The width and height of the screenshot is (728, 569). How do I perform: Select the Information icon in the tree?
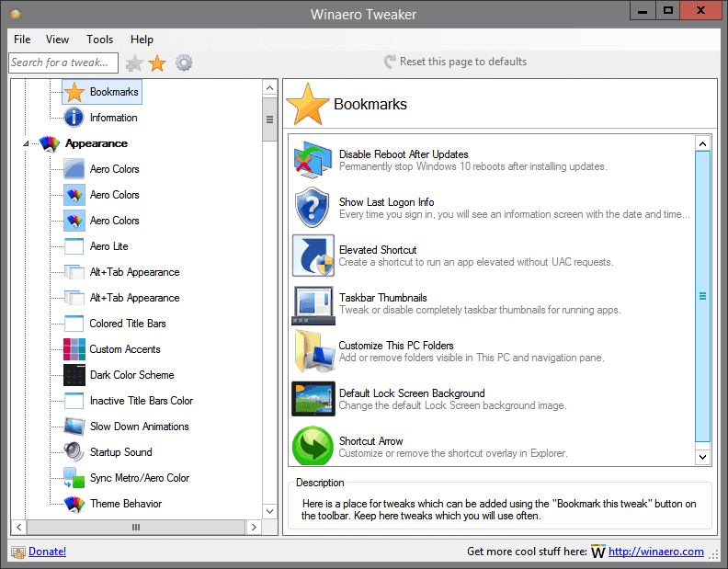point(74,118)
